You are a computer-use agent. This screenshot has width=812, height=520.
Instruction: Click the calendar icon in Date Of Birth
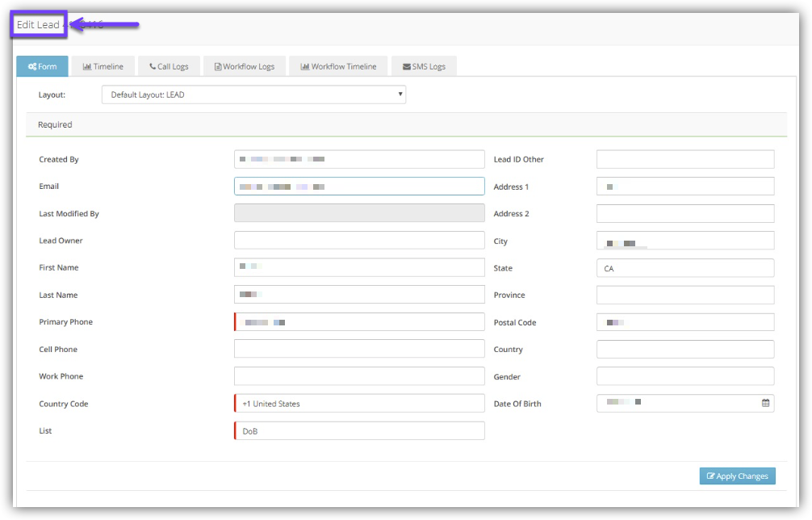pos(765,403)
